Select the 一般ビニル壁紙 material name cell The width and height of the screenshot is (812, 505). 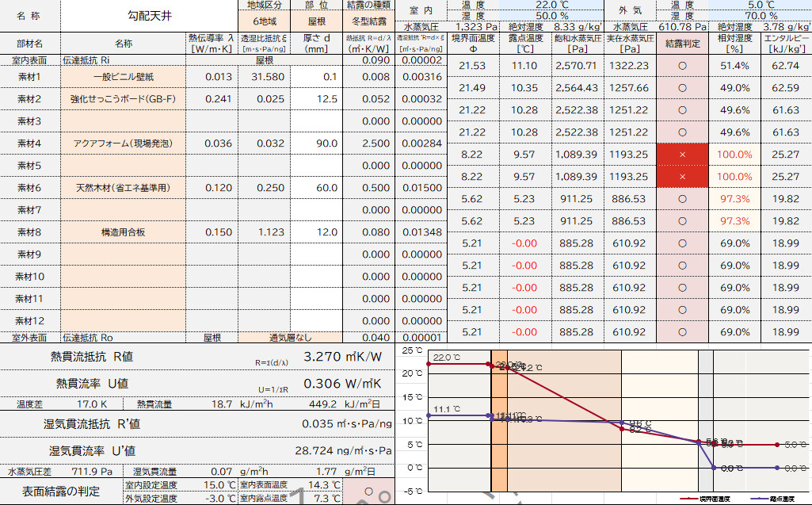pos(123,77)
